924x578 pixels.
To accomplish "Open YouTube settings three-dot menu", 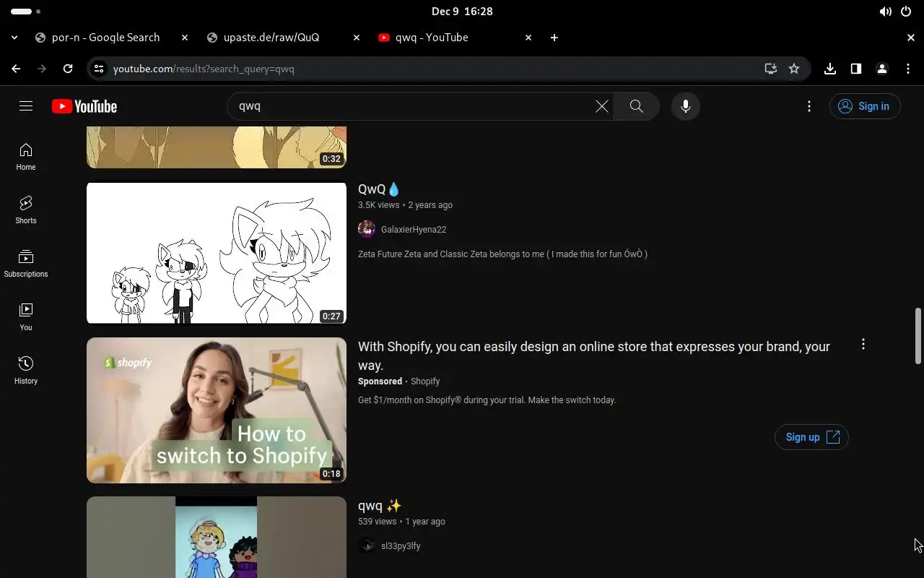I will click(x=809, y=106).
